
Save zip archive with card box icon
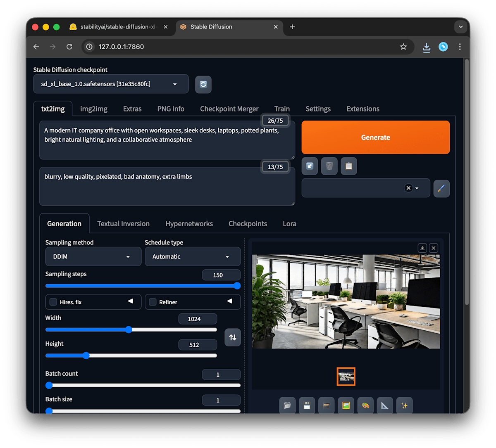coord(326,405)
